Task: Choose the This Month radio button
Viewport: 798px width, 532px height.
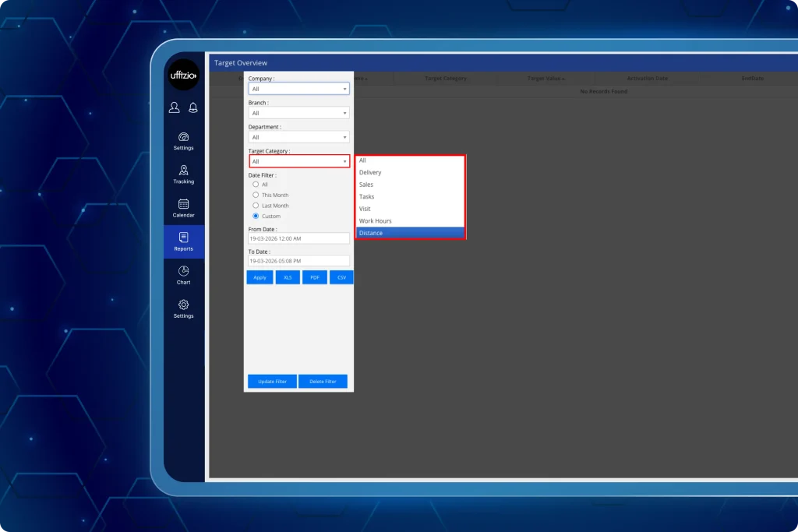Action: [256, 195]
